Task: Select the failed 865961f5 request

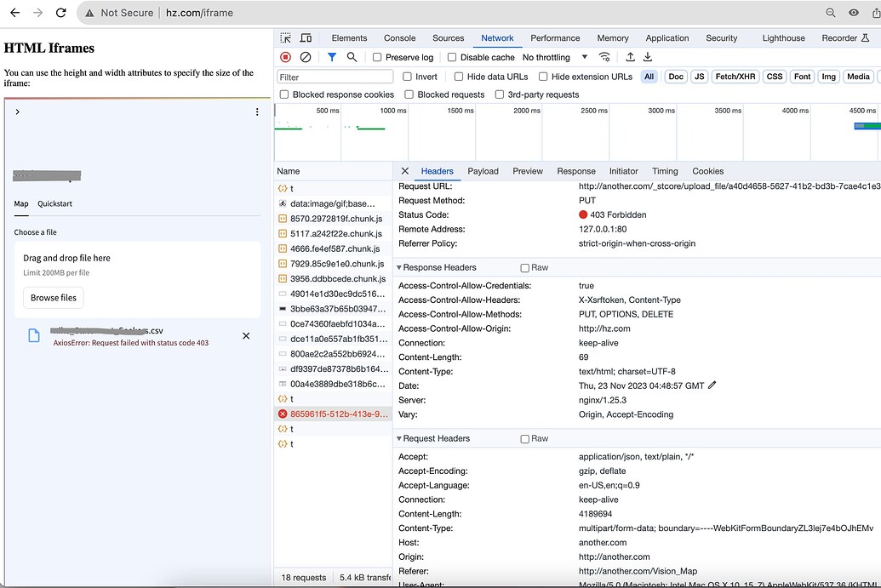Action: coord(336,414)
